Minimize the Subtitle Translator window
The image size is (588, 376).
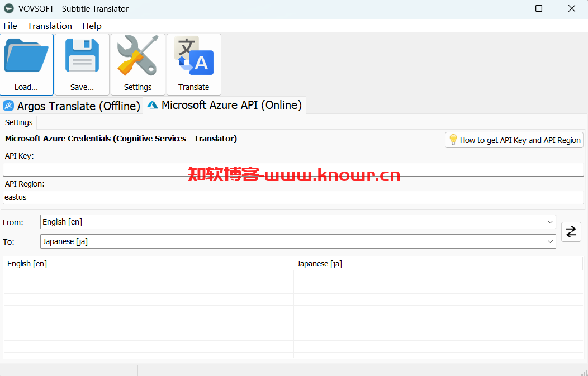click(506, 8)
